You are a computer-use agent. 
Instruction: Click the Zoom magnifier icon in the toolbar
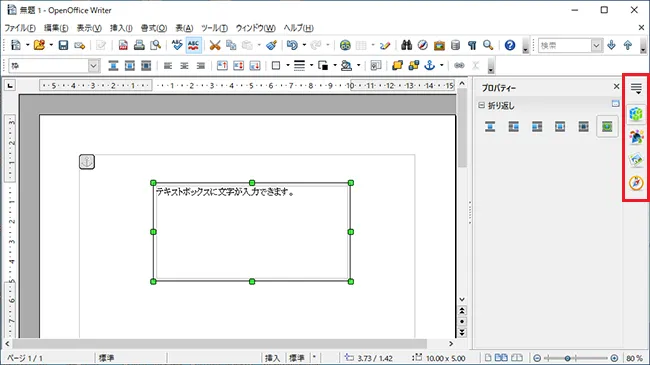click(x=488, y=45)
